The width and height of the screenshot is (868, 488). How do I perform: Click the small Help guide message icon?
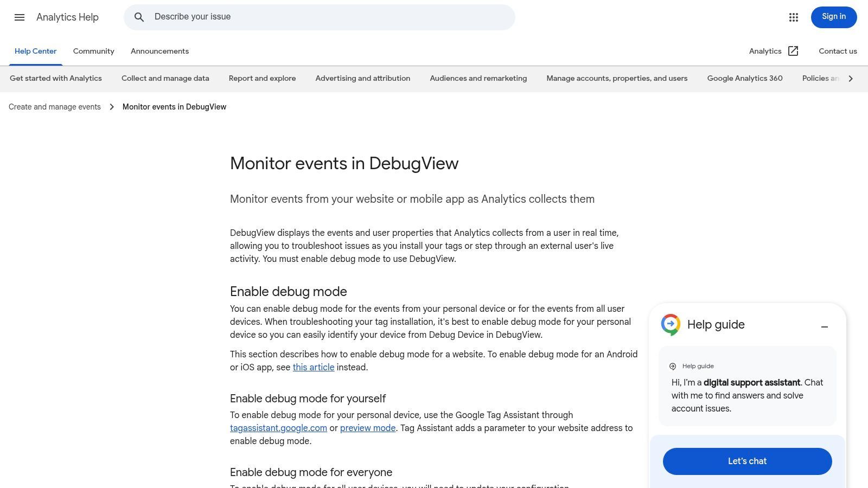click(673, 366)
